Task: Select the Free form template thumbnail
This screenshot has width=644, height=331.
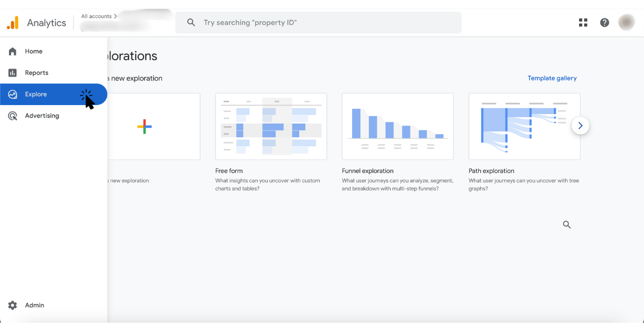Action: tap(271, 126)
